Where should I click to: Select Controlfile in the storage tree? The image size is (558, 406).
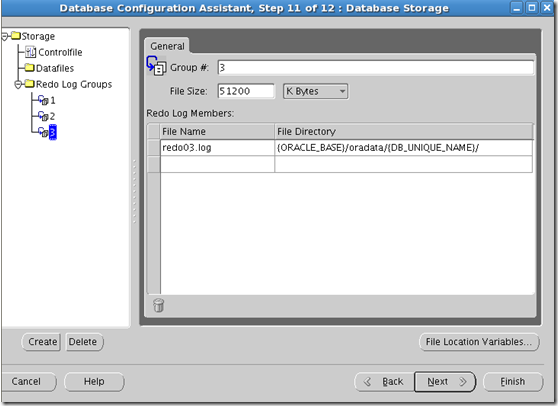tap(60, 52)
